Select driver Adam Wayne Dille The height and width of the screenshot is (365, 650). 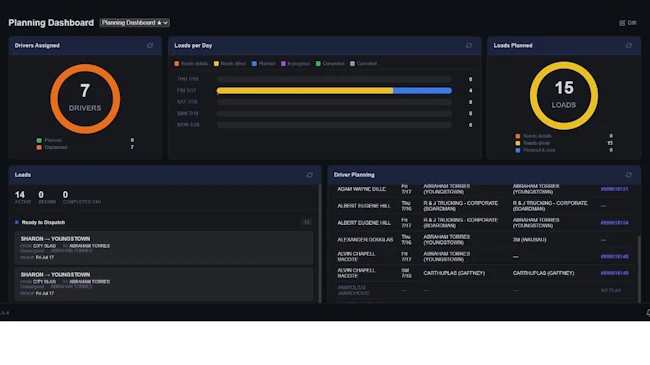tap(361, 189)
